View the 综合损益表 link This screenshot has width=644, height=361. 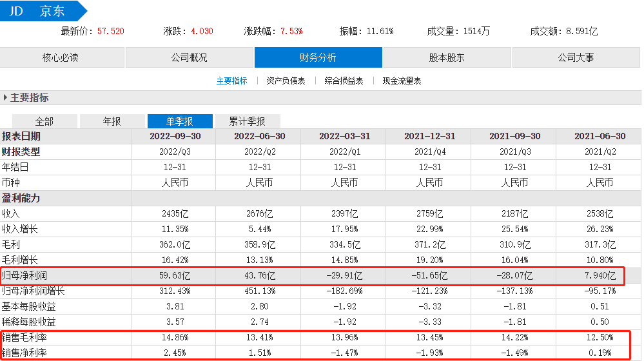click(x=344, y=81)
